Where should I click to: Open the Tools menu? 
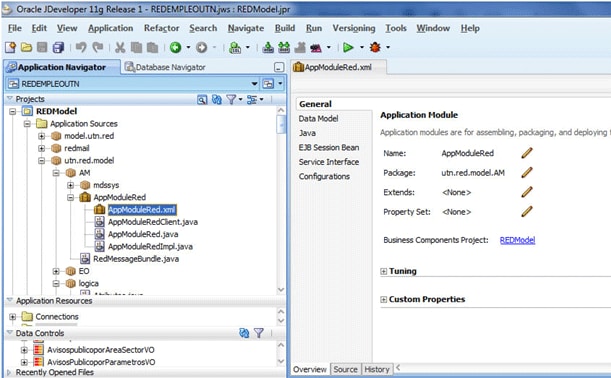coord(396,28)
